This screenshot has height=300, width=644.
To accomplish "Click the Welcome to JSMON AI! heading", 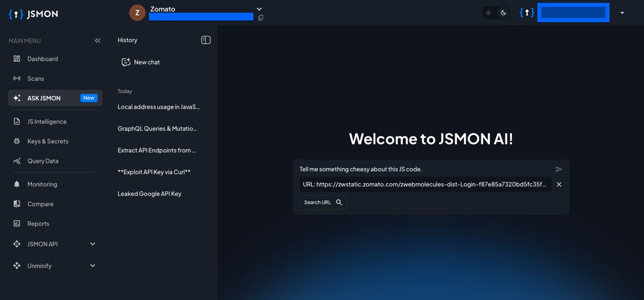I will pyautogui.click(x=431, y=138).
